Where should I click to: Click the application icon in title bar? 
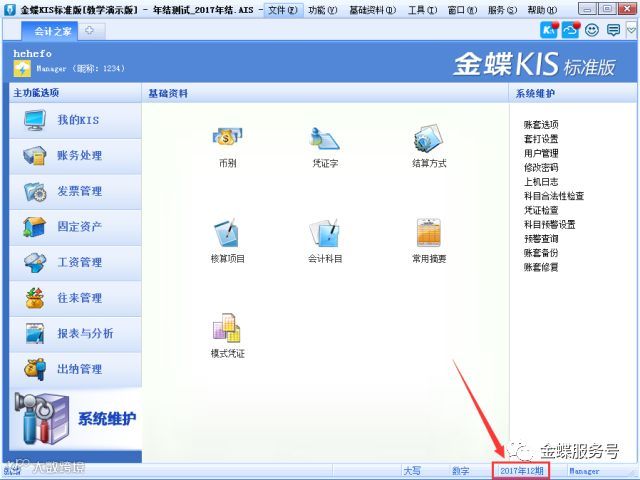tap(9, 9)
